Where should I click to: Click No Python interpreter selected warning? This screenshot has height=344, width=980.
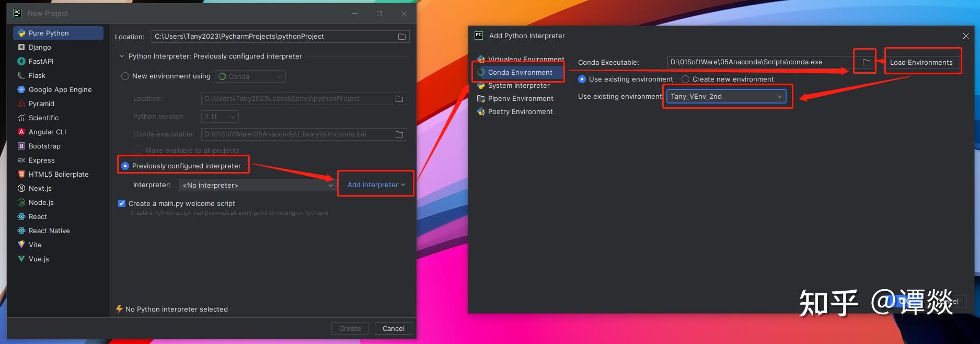[x=171, y=309]
